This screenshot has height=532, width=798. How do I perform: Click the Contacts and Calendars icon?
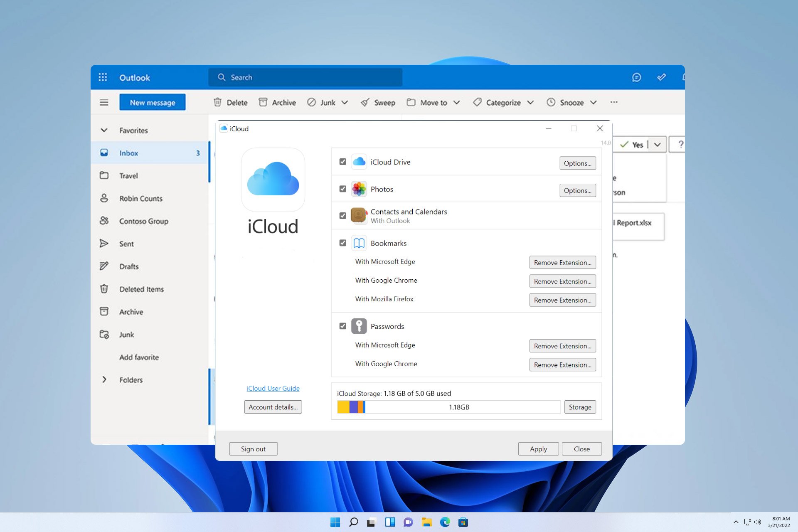(359, 215)
